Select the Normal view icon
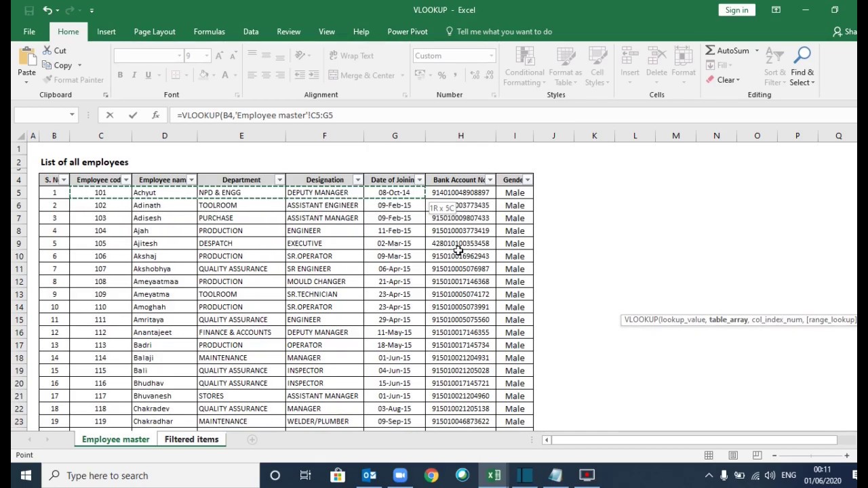 click(709, 455)
